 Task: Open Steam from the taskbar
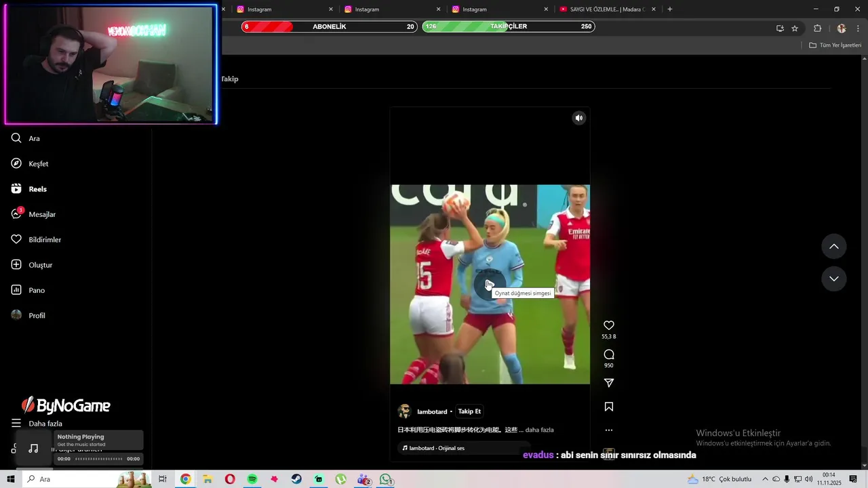pos(296,479)
